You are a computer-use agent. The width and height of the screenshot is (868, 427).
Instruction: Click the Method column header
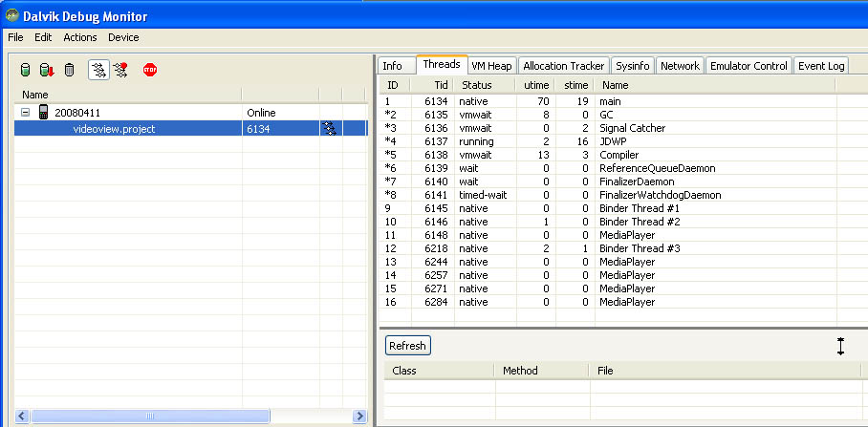click(x=543, y=371)
